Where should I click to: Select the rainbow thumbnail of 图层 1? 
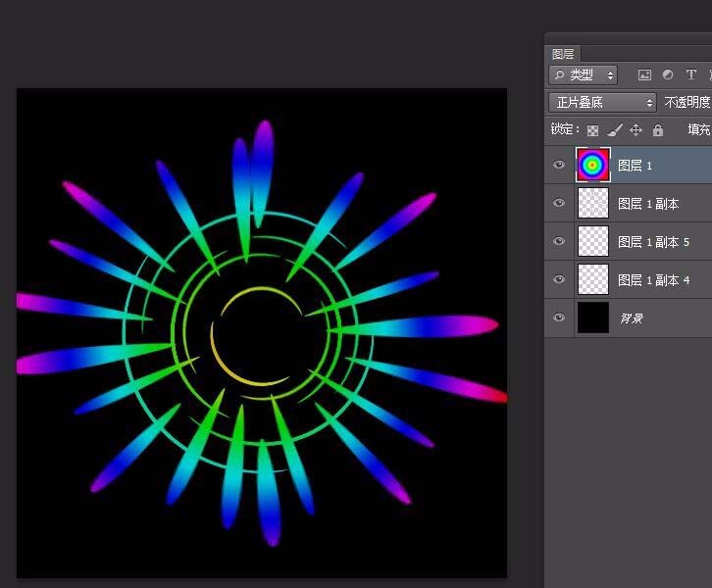(593, 165)
